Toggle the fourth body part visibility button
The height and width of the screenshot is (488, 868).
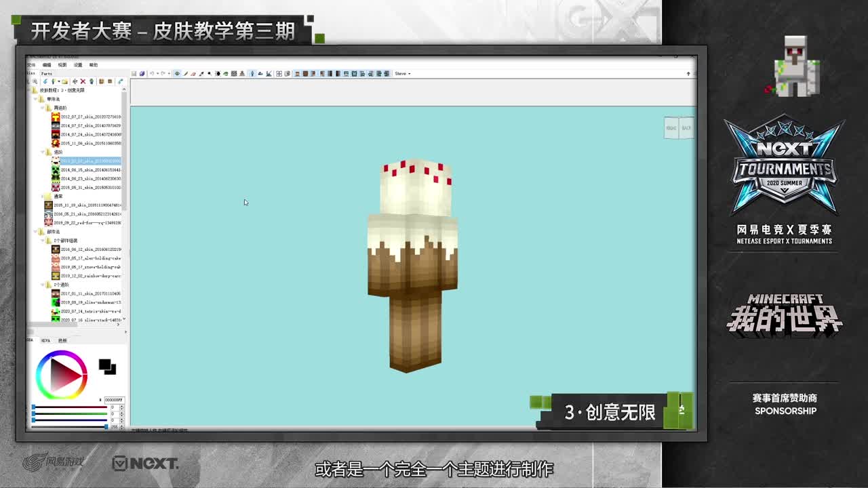322,73
